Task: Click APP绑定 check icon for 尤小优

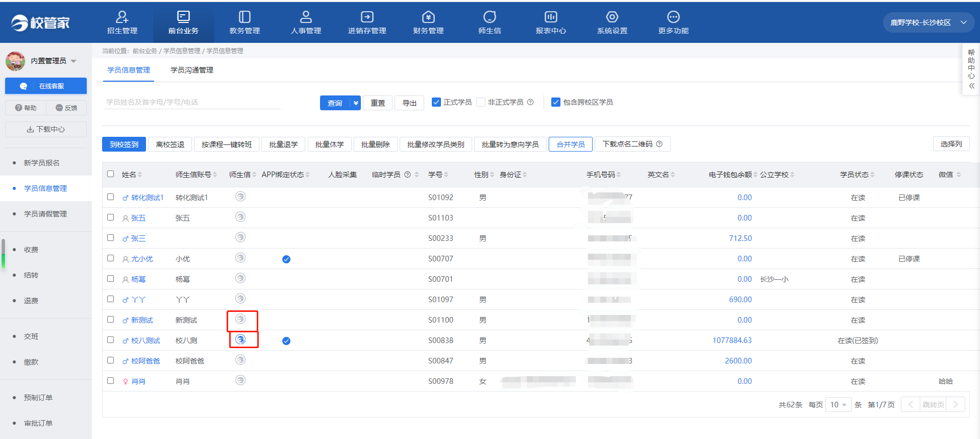Action: 286,259
